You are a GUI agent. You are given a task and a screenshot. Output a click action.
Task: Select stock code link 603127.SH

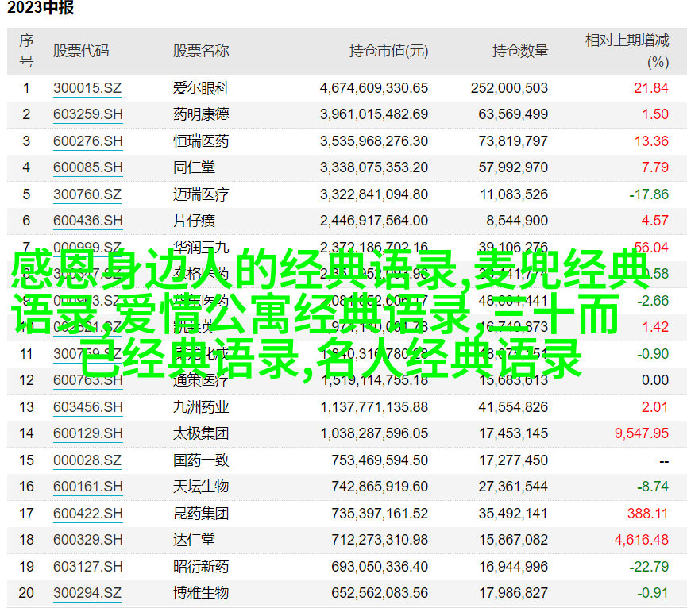(87, 567)
